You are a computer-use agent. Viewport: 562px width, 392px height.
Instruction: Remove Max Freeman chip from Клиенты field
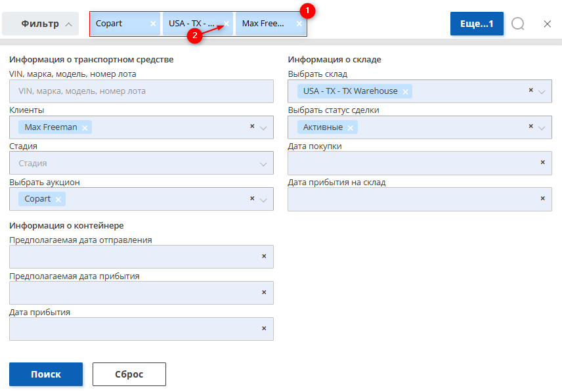pyautogui.click(x=85, y=128)
